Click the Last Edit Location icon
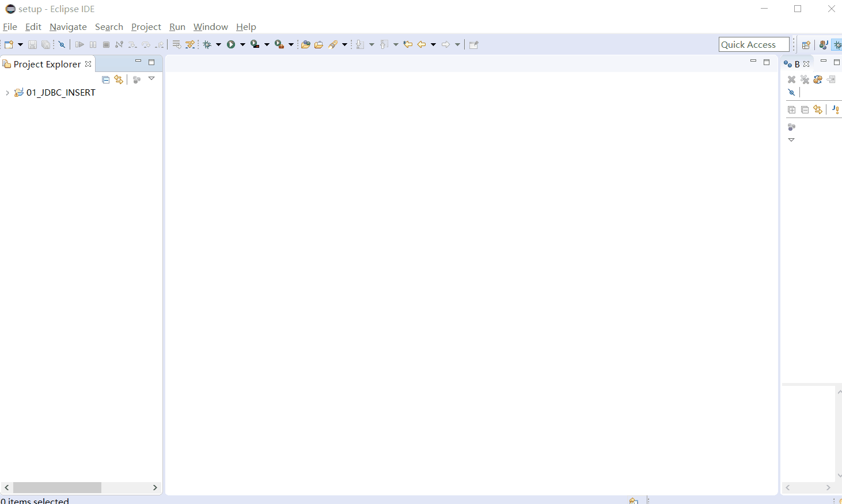The width and height of the screenshot is (842, 504). coord(408,44)
